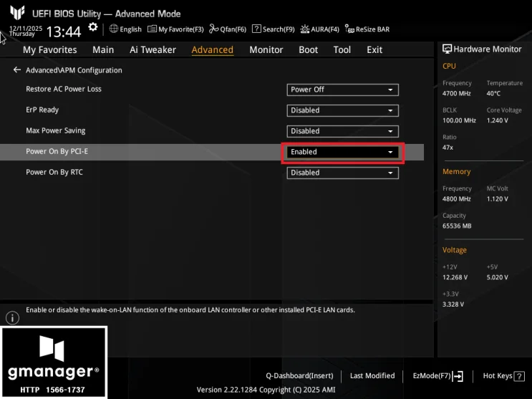The image size is (532, 399).
Task: Switch to the My Favorites tab
Action: (50, 50)
